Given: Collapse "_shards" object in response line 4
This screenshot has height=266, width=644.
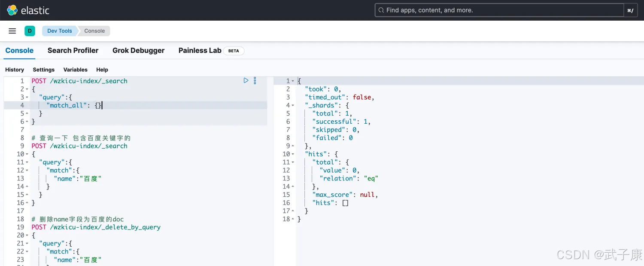Looking at the screenshot, I should point(293,106).
